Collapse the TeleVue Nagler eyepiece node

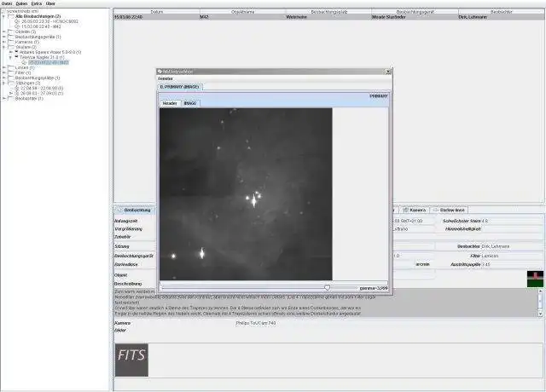coord(11,57)
